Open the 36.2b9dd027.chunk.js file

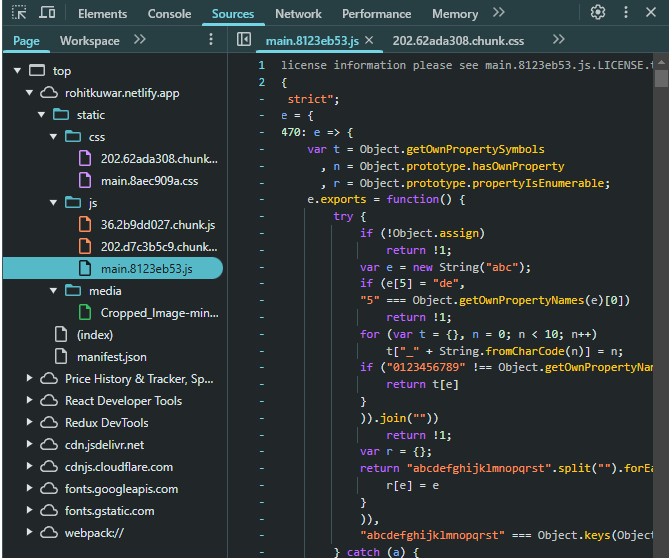(x=157, y=225)
